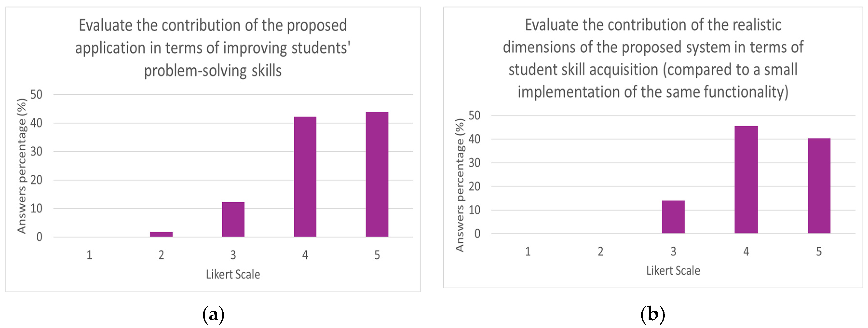Select 'Answers percentage (%)' axis label in chart (b)
This screenshot has width=868, height=328.
click(460, 185)
